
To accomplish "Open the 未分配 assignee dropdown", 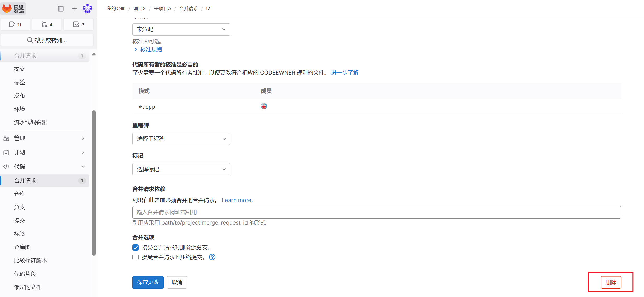I will pos(181,29).
